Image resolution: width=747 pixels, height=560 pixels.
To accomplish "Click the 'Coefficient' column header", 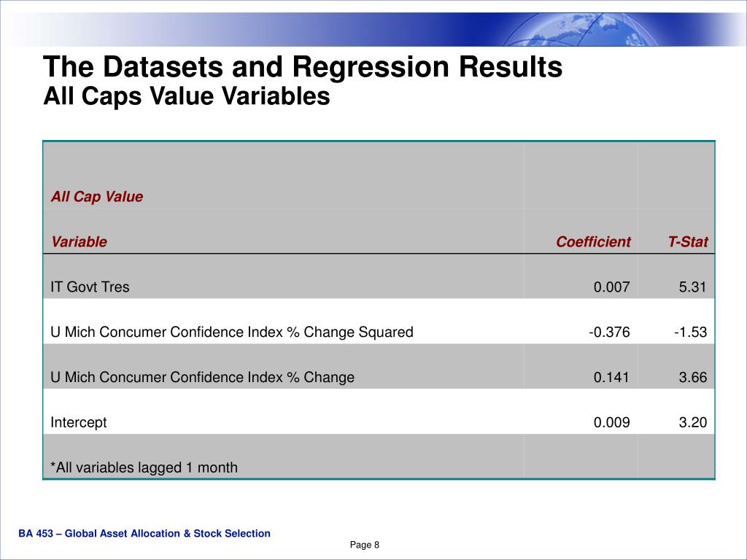I will (593, 241).
